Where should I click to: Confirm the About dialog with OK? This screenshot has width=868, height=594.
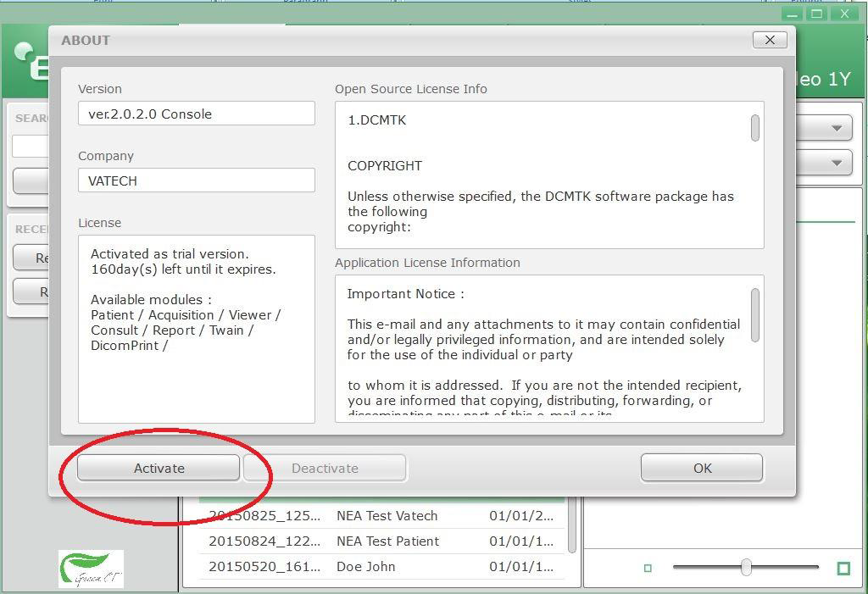click(x=702, y=469)
